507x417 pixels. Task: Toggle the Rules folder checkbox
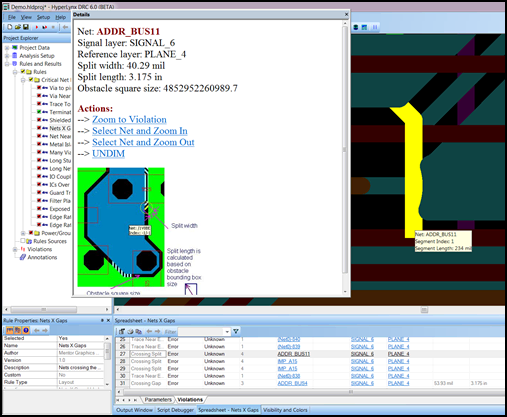(23, 72)
